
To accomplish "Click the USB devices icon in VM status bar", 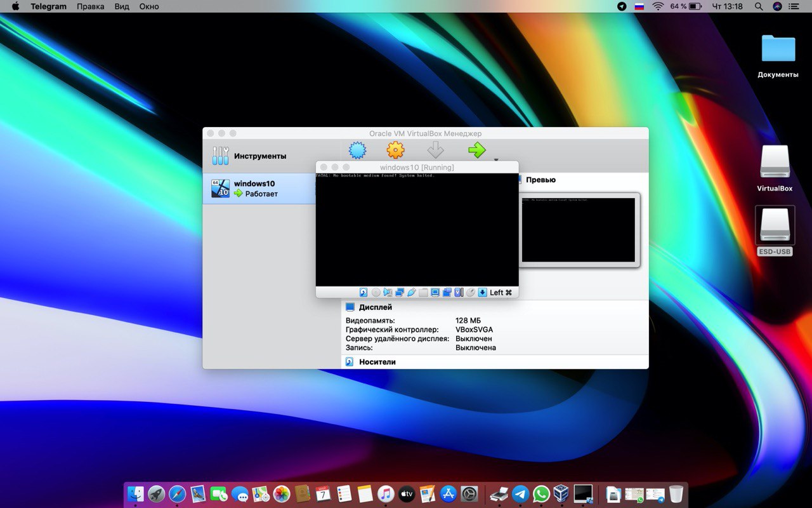I will tap(411, 293).
